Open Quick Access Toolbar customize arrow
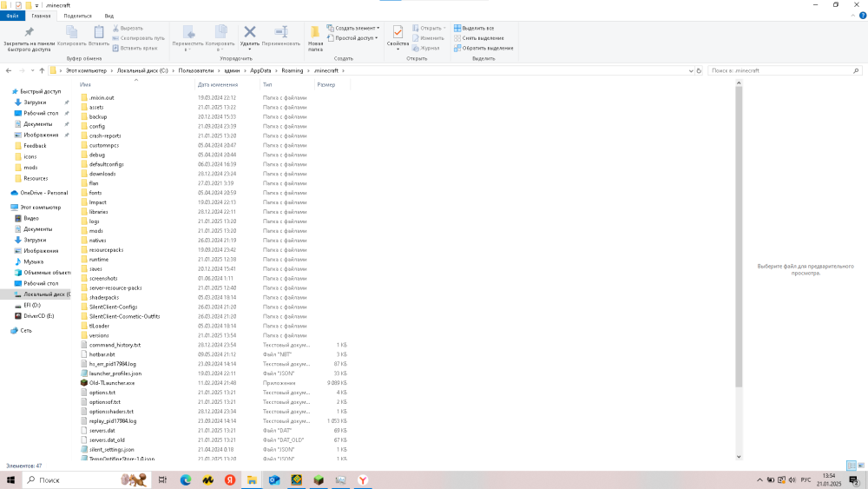868x489 pixels. coord(36,5)
